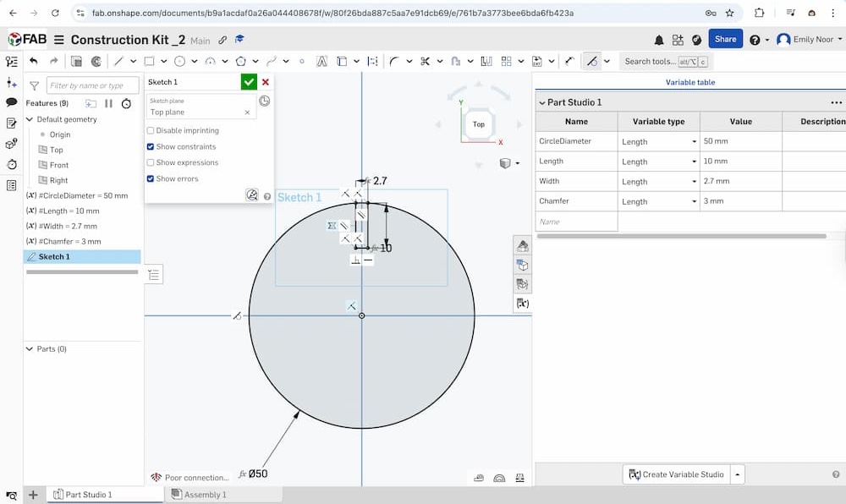The width and height of the screenshot is (846, 504).
Task: Select the Front plane in feature tree
Action: (x=59, y=165)
